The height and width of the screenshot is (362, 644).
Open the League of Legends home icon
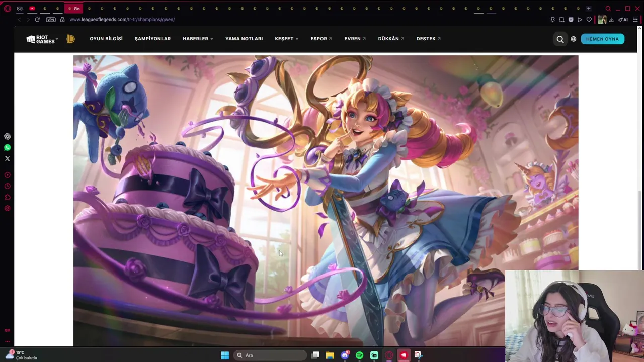click(70, 39)
